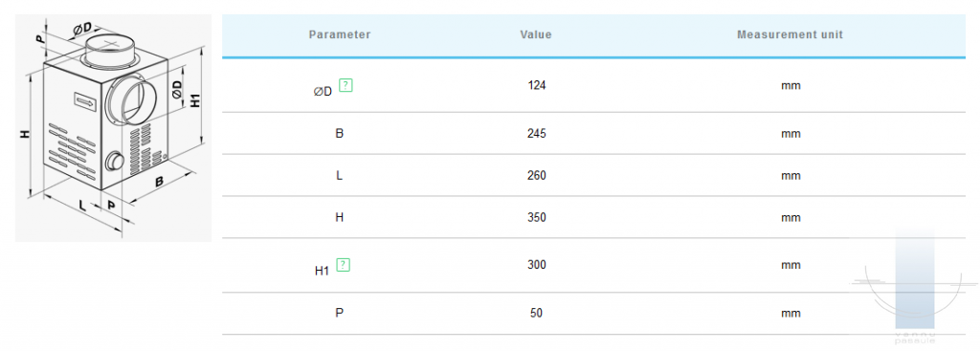Click the Measurement unit column header
The height and width of the screenshot is (351, 980).
pos(790,35)
